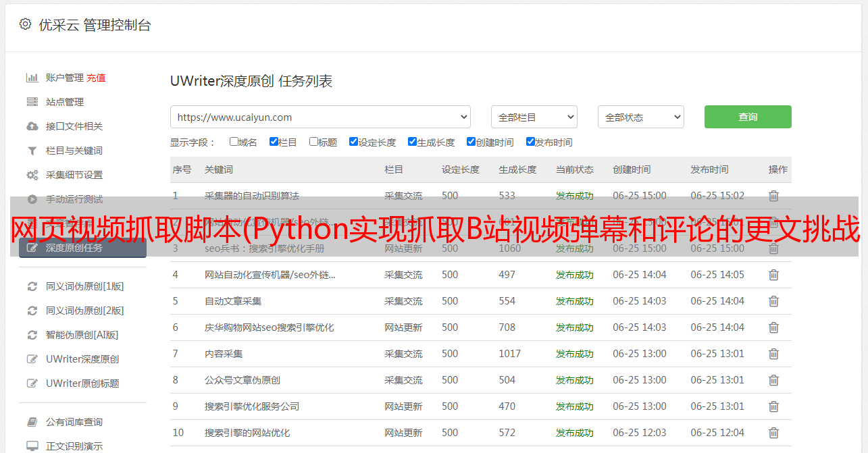Viewport: 868px width, 453px height.
Task: Click trash icon for row 10 task
Action: pyautogui.click(x=773, y=433)
